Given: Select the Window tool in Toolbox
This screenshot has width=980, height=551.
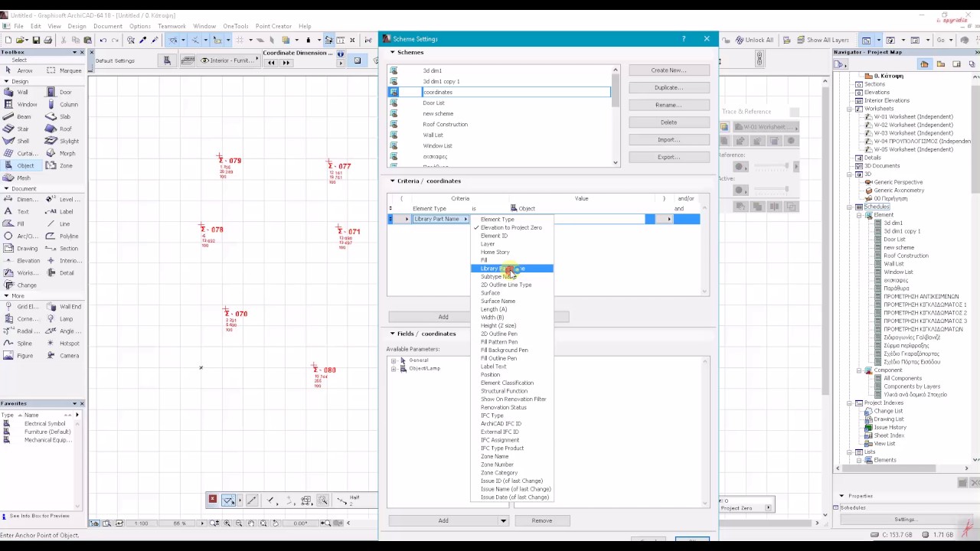Looking at the screenshot, I should (x=21, y=104).
